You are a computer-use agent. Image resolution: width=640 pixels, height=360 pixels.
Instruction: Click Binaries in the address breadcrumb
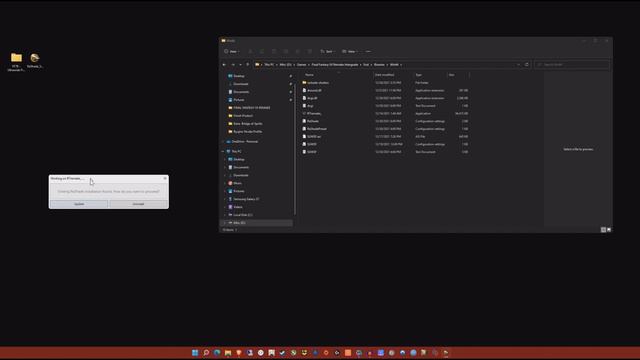point(379,64)
